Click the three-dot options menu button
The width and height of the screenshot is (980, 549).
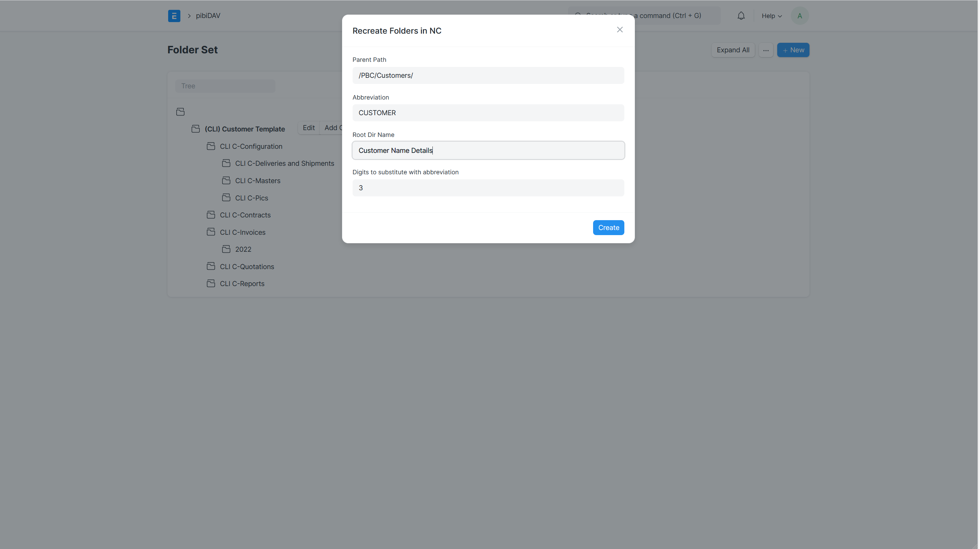click(766, 50)
